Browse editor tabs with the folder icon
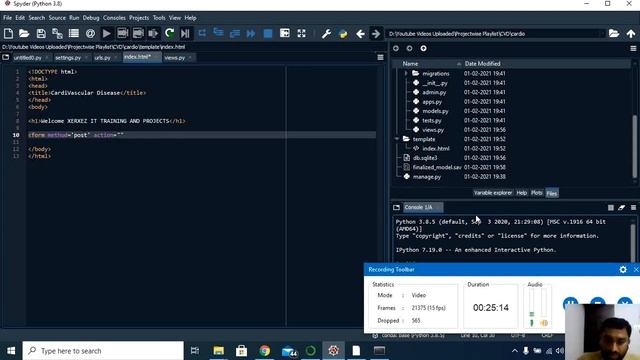Viewport: 640px width, 360px height. pyautogui.click(x=6, y=58)
